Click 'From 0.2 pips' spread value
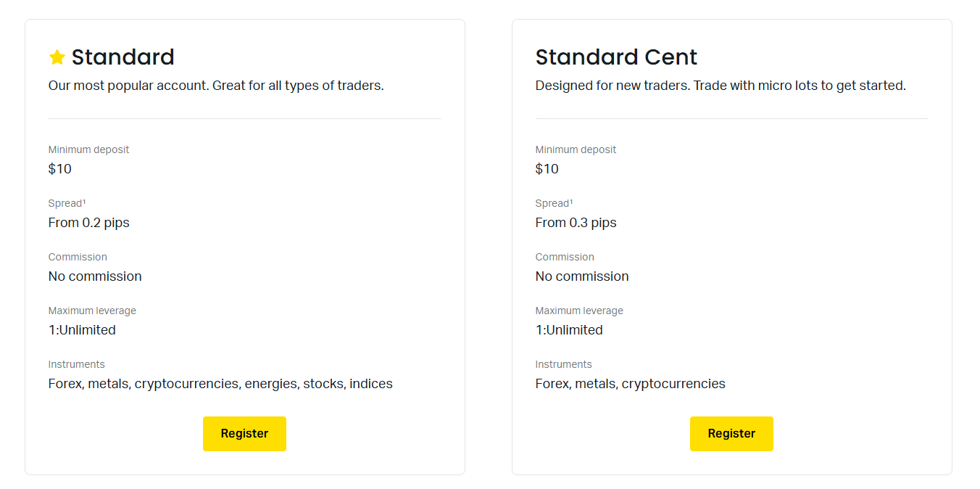980x489 pixels. coord(89,223)
